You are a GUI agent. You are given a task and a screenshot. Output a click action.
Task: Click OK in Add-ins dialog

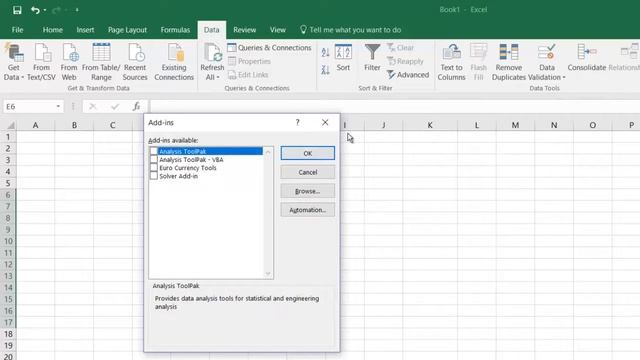308,153
